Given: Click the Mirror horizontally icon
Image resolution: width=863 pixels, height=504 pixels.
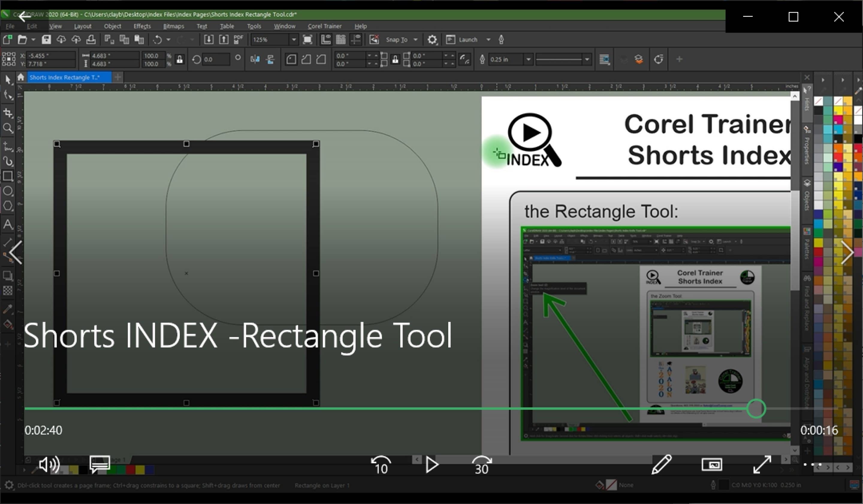Looking at the screenshot, I should (255, 60).
